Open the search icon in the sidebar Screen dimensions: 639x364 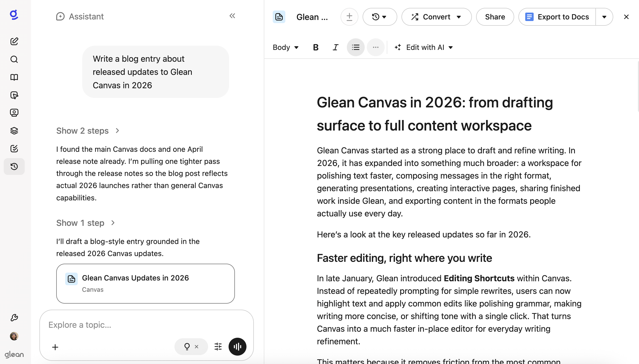click(14, 59)
